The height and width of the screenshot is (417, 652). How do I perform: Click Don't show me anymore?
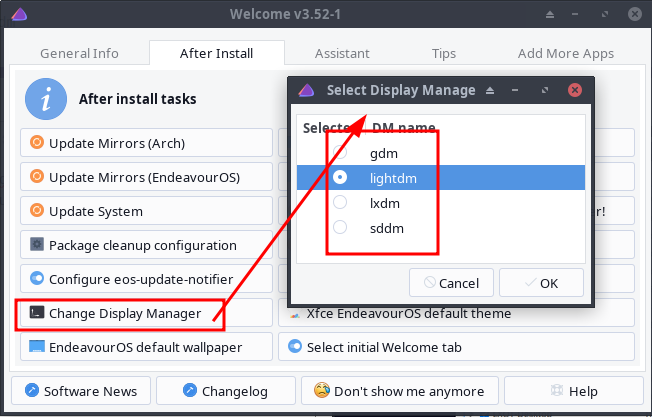(400, 391)
